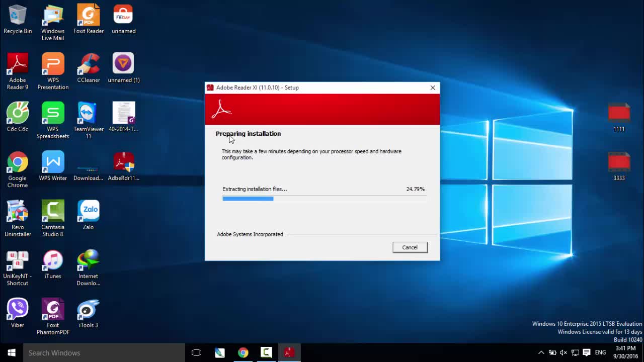644x362 pixels.
Task: Open the muted volume tray icon
Action: pos(563,352)
